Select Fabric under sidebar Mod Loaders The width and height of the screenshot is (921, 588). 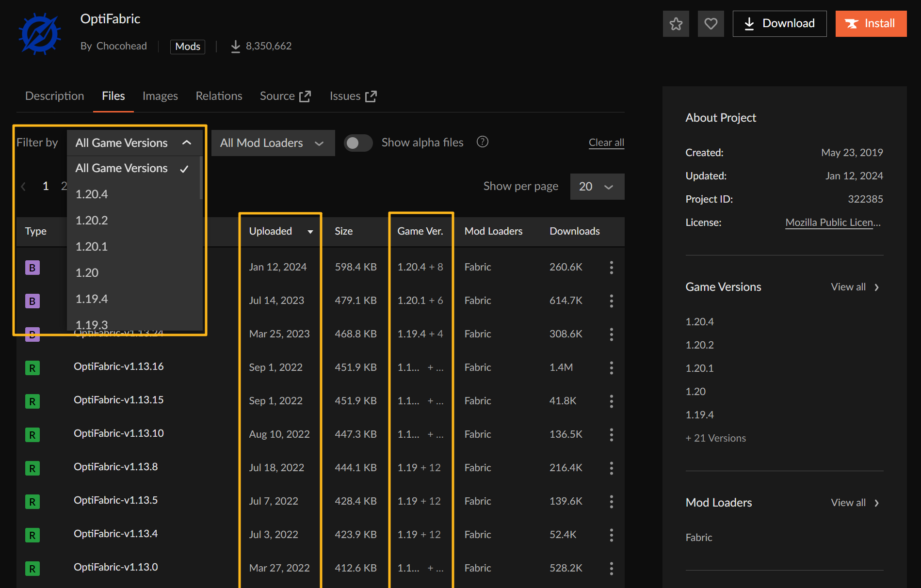[x=699, y=538]
